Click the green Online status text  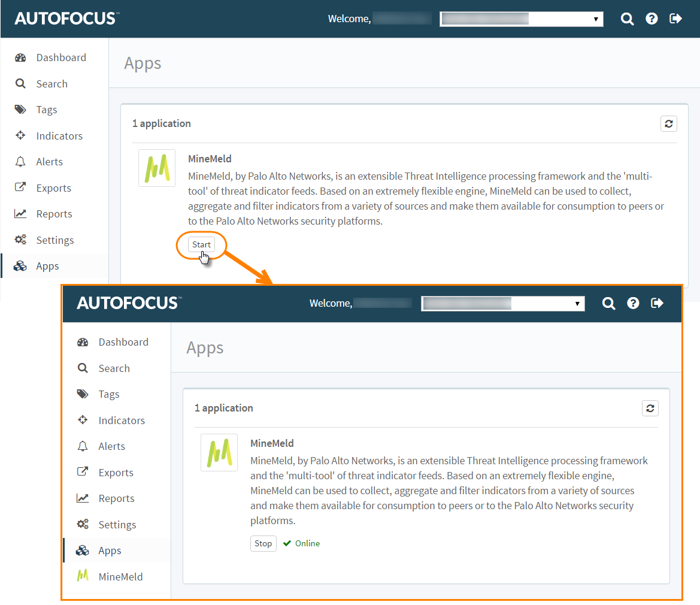(x=307, y=543)
